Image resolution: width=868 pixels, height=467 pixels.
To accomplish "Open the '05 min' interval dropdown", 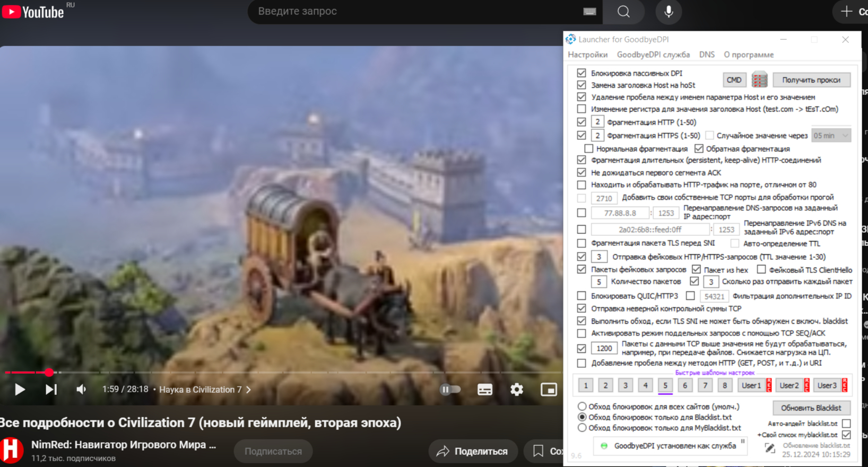I will (x=831, y=136).
